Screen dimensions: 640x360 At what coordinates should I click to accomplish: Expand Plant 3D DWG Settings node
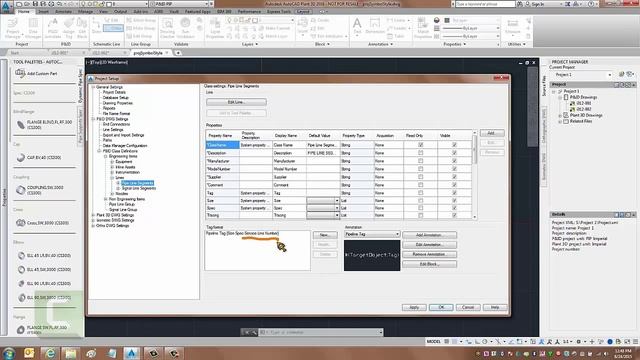(x=93, y=215)
